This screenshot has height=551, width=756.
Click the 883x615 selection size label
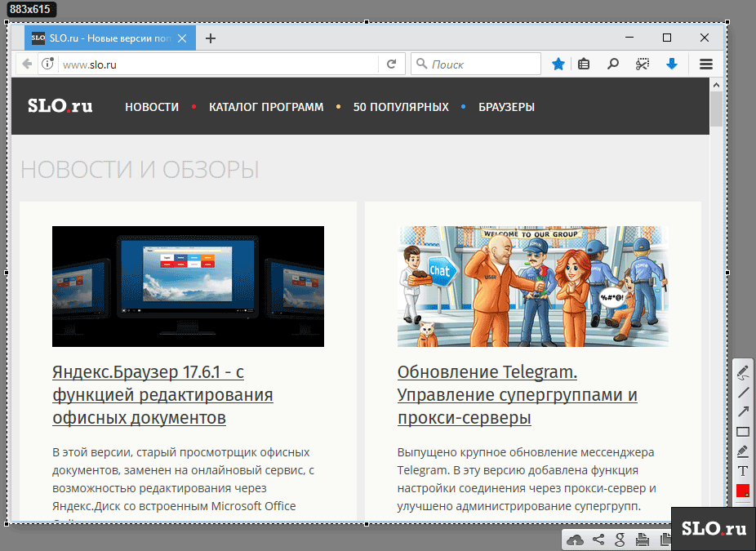pos(30,9)
